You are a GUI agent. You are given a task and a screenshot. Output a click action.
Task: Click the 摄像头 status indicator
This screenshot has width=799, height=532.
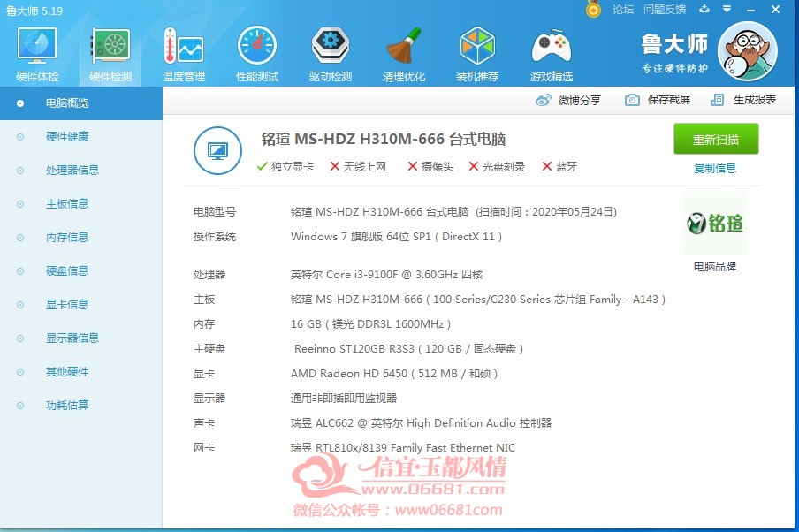pos(430,167)
